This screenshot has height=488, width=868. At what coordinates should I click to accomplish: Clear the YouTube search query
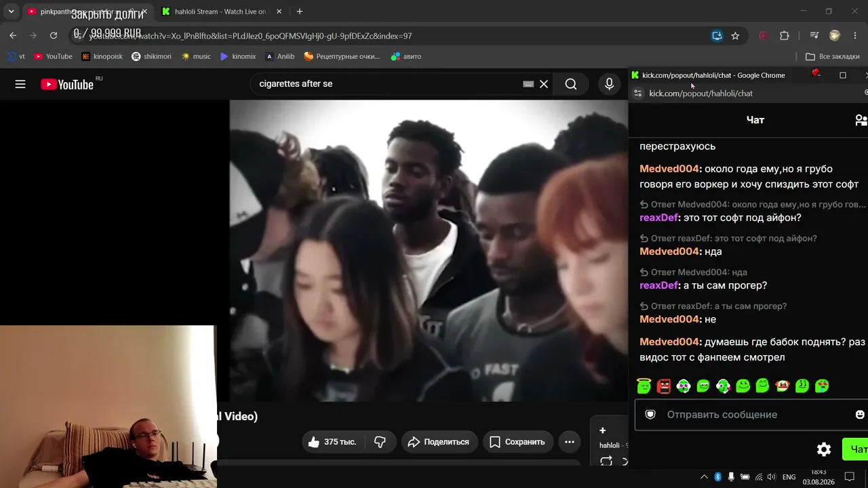544,84
